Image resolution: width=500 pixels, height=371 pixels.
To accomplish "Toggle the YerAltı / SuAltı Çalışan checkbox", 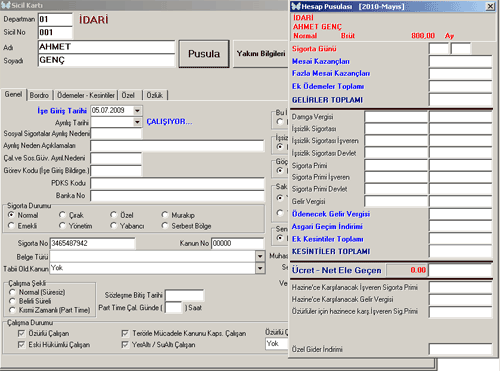I will [125, 345].
